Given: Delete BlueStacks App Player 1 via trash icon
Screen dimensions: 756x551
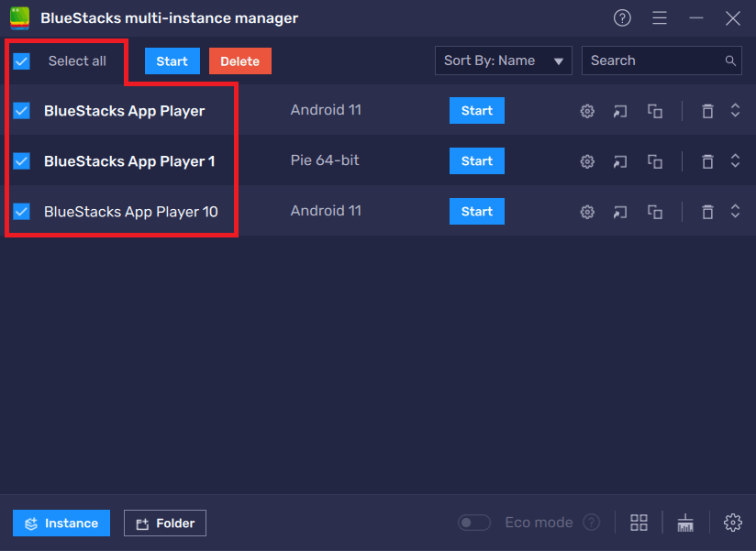Looking at the screenshot, I should (x=706, y=160).
